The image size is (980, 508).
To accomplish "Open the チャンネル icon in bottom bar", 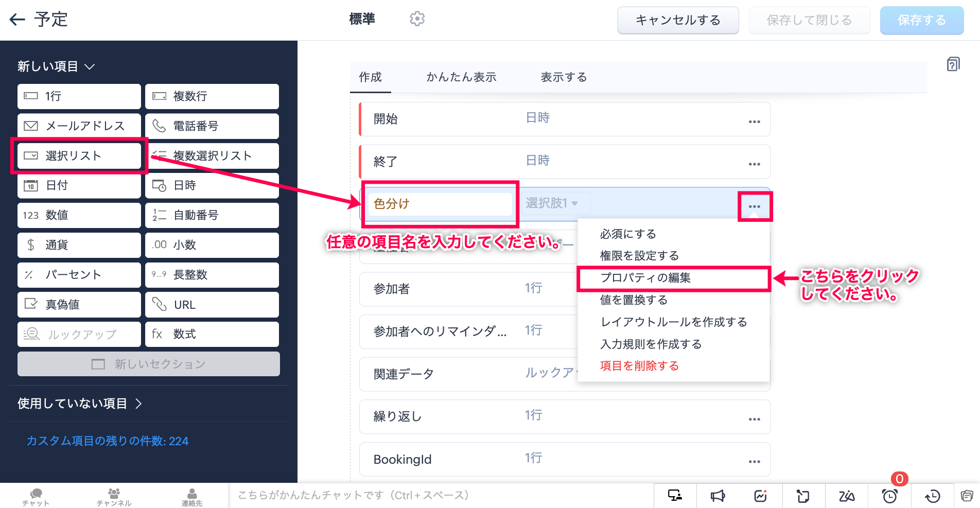I will click(x=114, y=496).
